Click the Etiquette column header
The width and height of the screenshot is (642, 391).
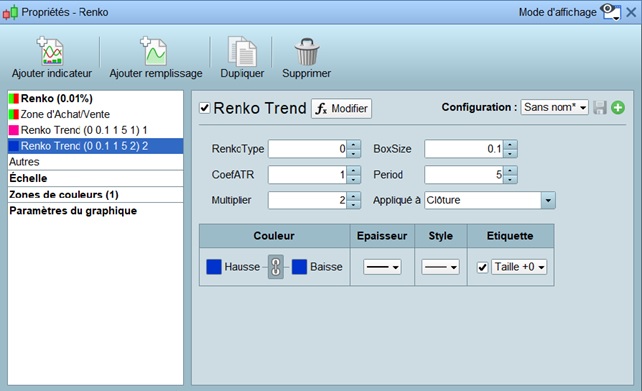click(510, 236)
